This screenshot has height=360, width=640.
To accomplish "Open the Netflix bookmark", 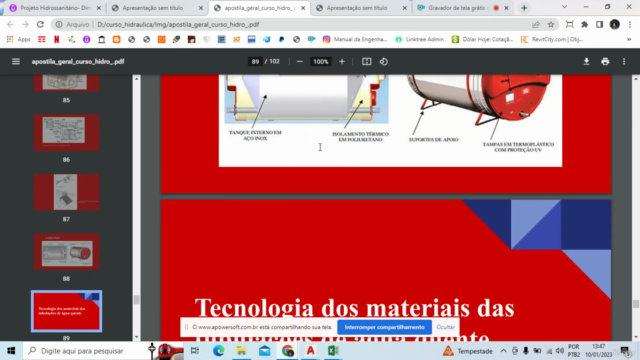I will click(x=57, y=39).
